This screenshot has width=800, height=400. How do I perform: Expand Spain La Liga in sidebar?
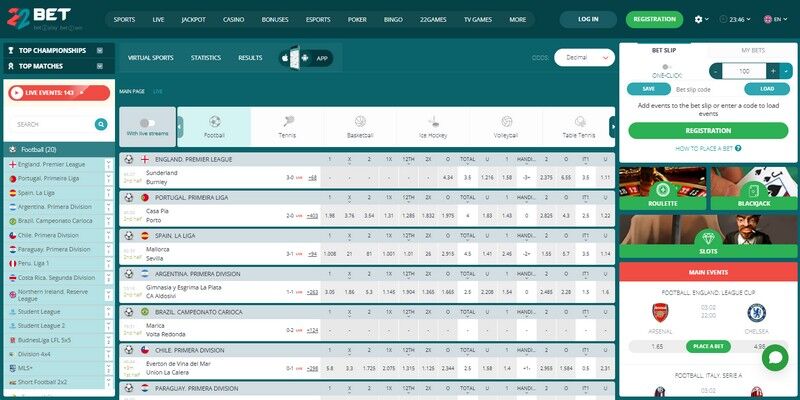click(108, 193)
